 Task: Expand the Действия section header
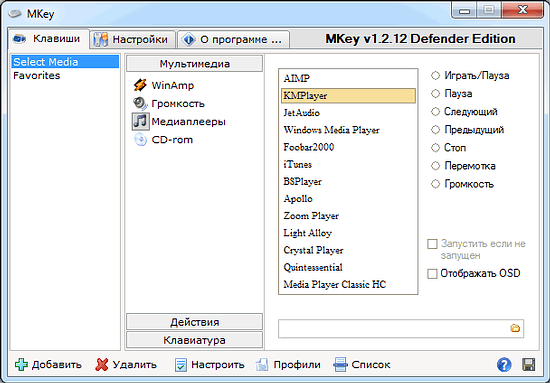(x=194, y=322)
